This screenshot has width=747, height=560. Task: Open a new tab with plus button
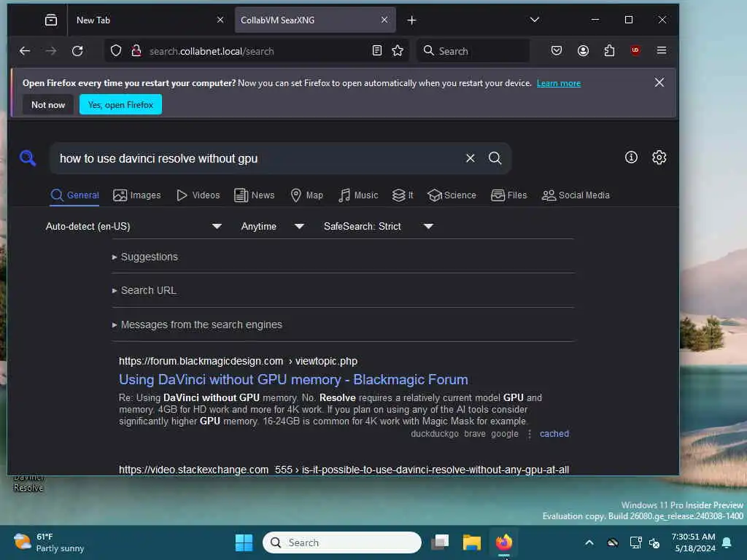pyautogui.click(x=412, y=20)
